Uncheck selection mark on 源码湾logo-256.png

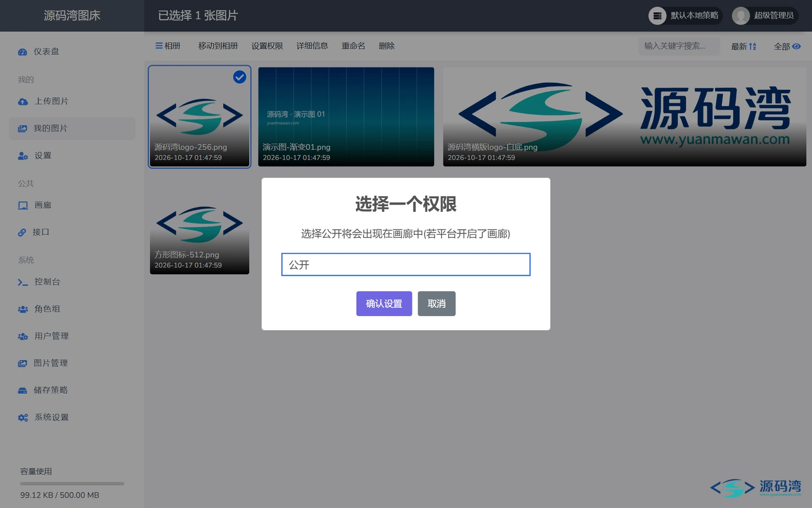240,77
